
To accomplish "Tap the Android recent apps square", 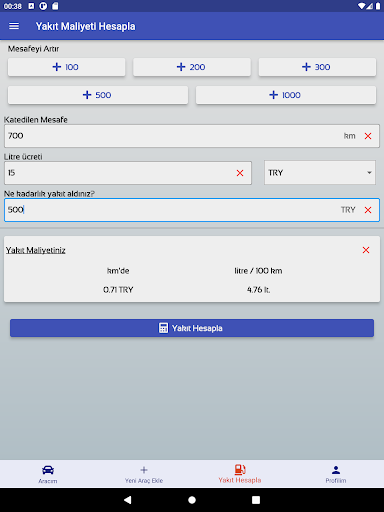I will 256,500.
